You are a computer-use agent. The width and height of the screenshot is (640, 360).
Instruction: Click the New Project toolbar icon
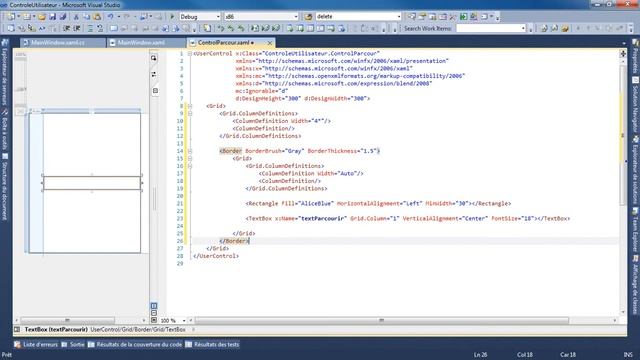tap(11, 17)
